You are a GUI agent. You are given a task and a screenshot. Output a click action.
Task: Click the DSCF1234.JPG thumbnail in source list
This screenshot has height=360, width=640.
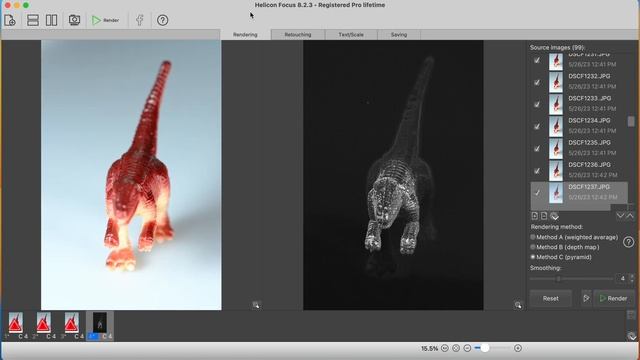[x=556, y=126]
